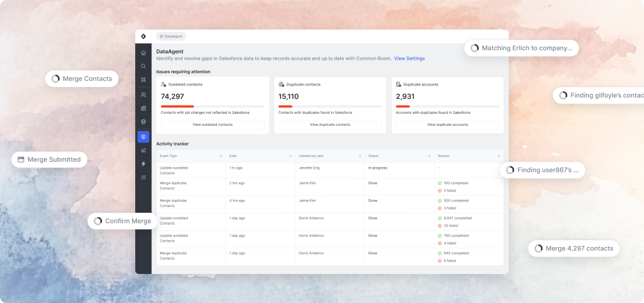The width and height of the screenshot is (644, 303).
Task: Click the Outdated contacts progress bar
Action: (213, 106)
